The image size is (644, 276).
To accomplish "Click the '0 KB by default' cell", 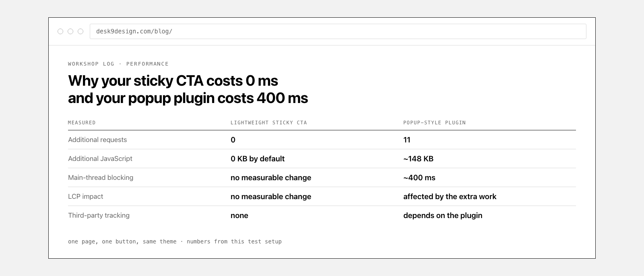I will tap(258, 159).
